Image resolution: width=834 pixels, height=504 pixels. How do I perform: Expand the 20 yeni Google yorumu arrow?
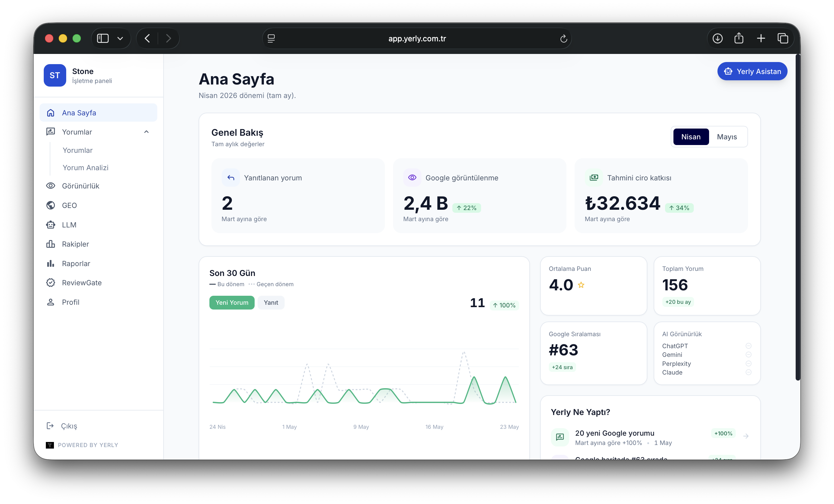click(x=746, y=436)
